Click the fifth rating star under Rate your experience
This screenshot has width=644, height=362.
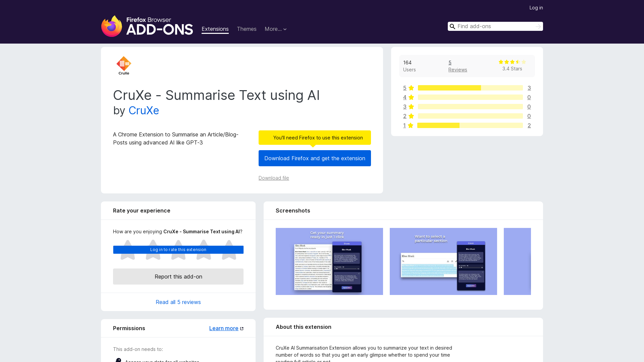229,250
